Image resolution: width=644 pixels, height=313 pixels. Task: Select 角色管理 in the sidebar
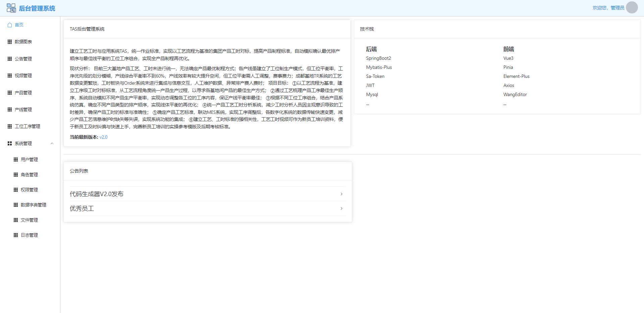[x=29, y=175]
